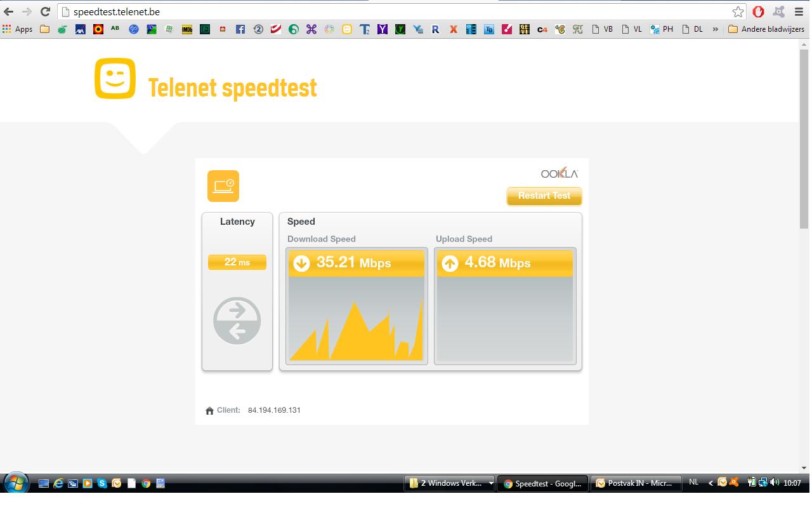Screen dimensions: 812x508
Task: Open the blue R bookmark
Action: point(436,29)
